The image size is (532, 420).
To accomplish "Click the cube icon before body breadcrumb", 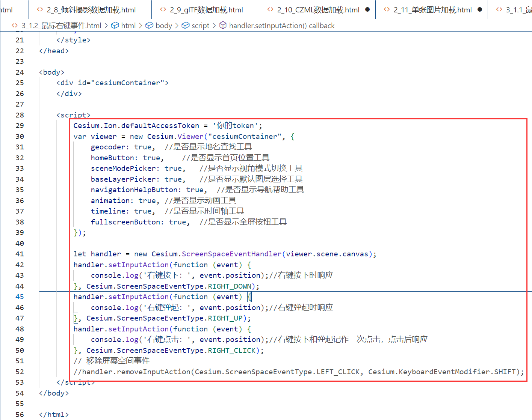I will (x=149, y=26).
